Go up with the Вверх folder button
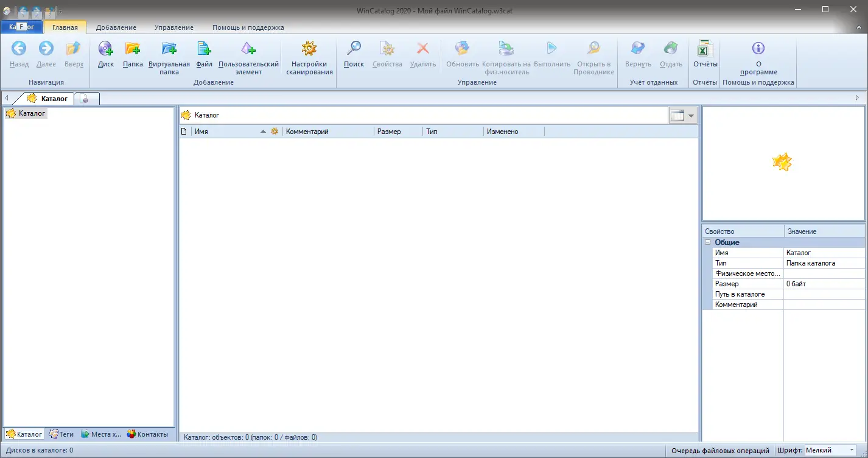868x458 pixels. [74, 54]
